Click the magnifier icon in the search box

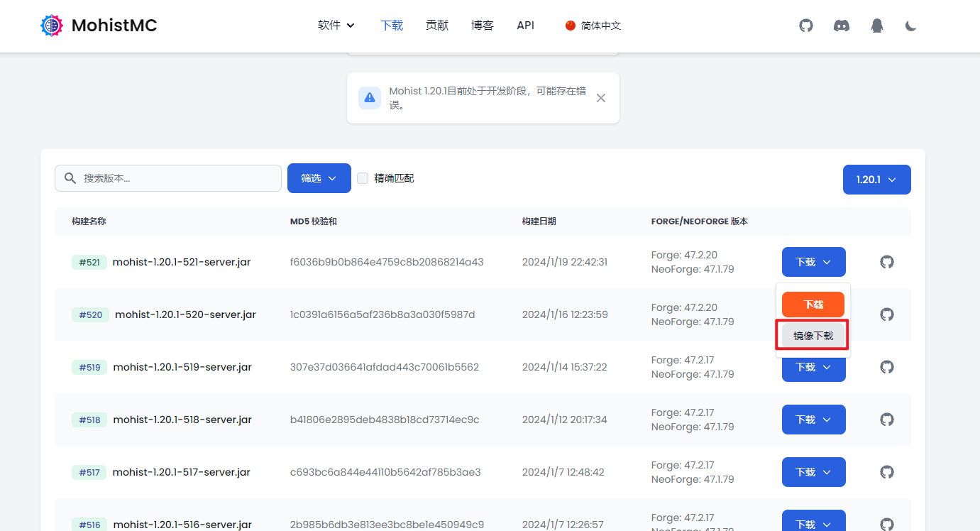coord(70,178)
